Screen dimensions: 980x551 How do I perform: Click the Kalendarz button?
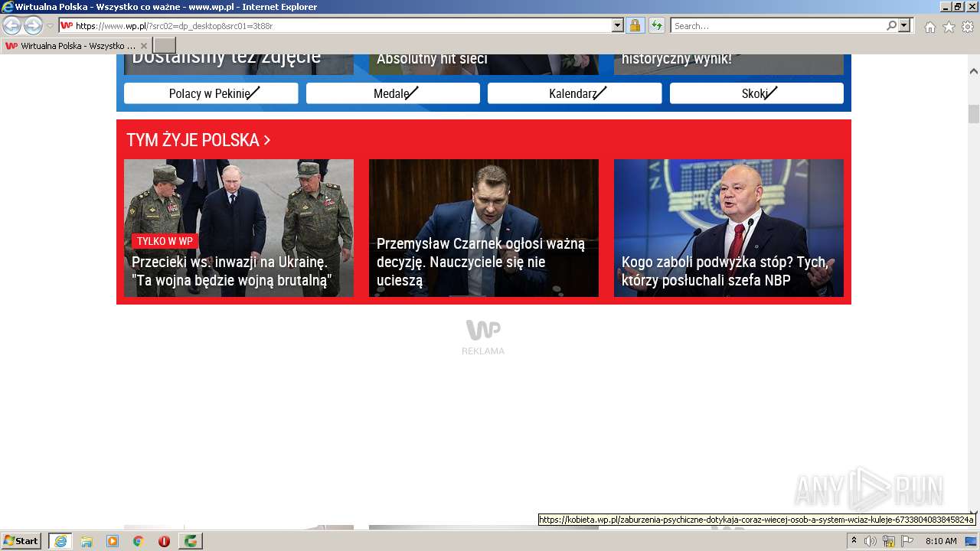click(575, 93)
